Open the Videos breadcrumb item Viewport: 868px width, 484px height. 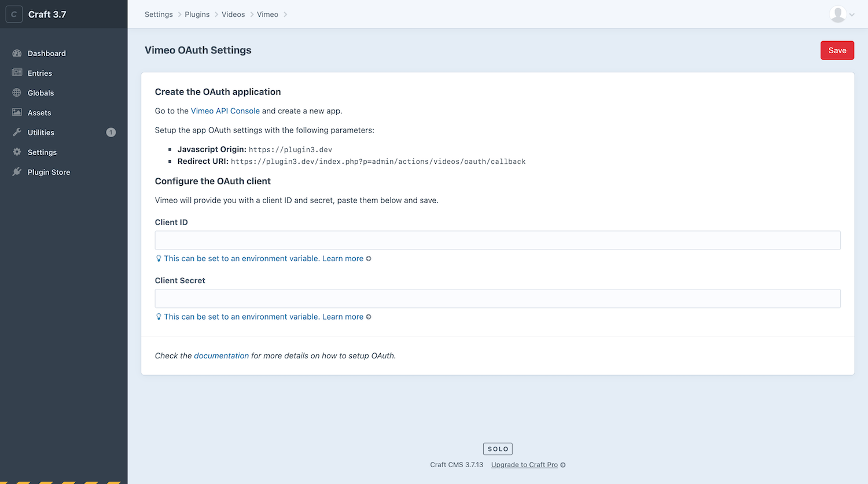pyautogui.click(x=233, y=14)
